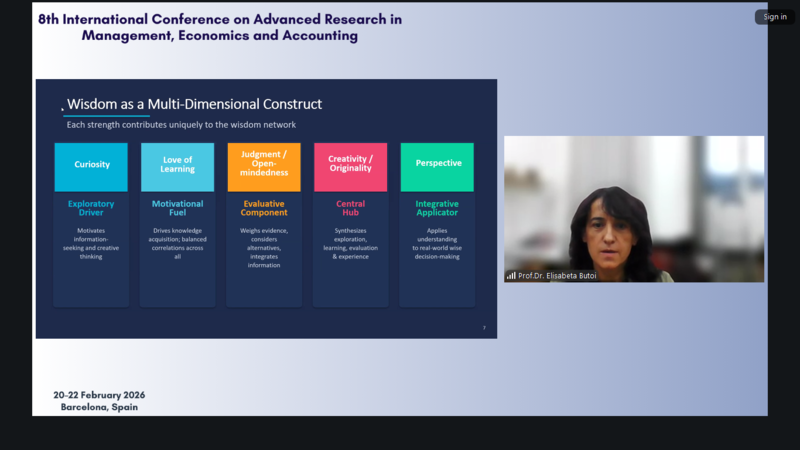Screen dimensions: 800x450
Task: Select the green Perspective tile
Action: click(x=437, y=164)
